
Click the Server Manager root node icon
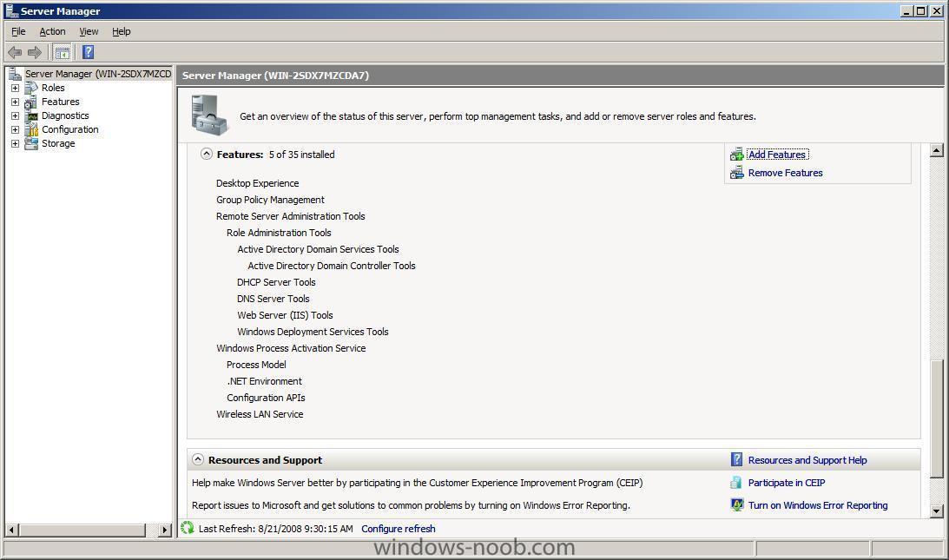[x=15, y=74]
